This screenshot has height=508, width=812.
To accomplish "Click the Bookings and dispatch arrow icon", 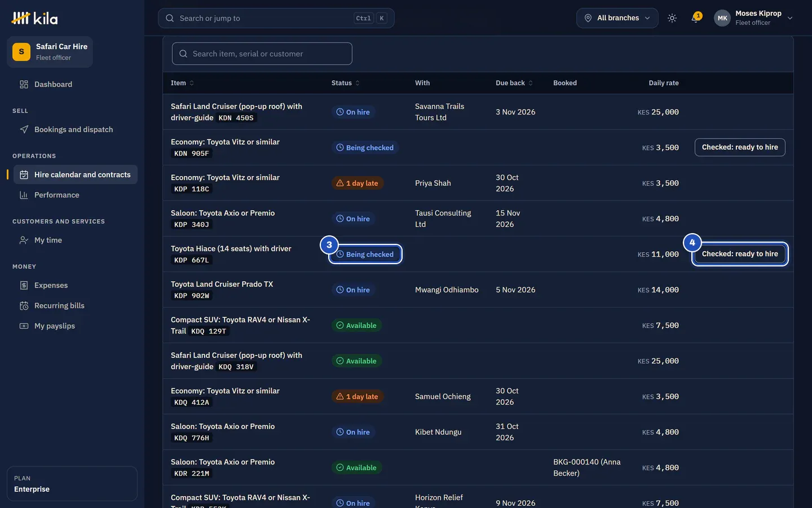I will pos(24,130).
